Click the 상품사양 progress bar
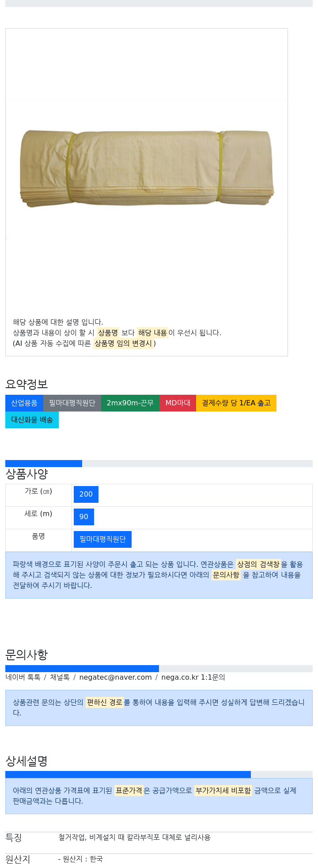This screenshot has height=868, width=318. click(x=159, y=464)
